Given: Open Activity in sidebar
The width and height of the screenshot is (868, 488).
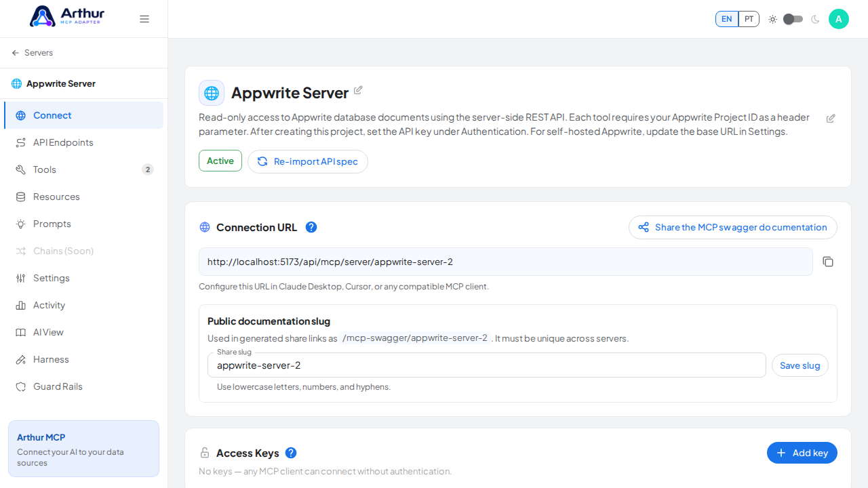Looking at the screenshot, I should [x=84, y=305].
